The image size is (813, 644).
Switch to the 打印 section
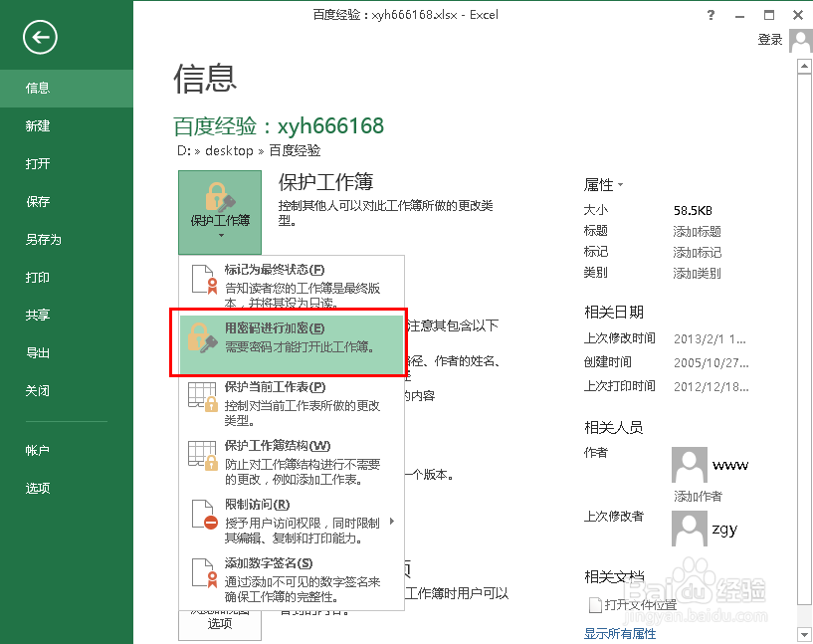tap(38, 277)
